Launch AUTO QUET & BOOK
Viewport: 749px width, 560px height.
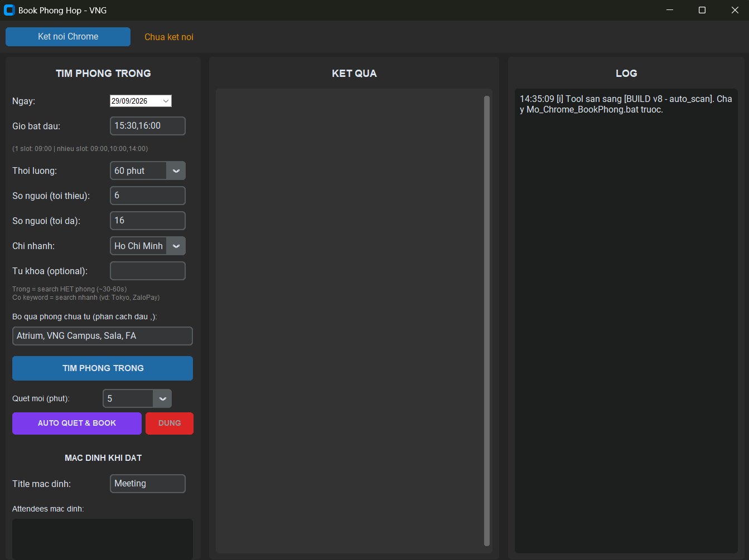pyautogui.click(x=77, y=423)
